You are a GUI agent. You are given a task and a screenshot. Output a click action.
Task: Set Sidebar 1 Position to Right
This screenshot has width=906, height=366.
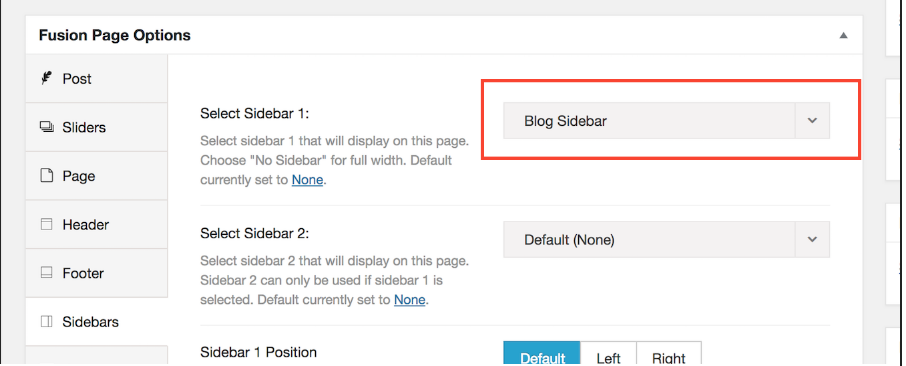[x=669, y=354]
